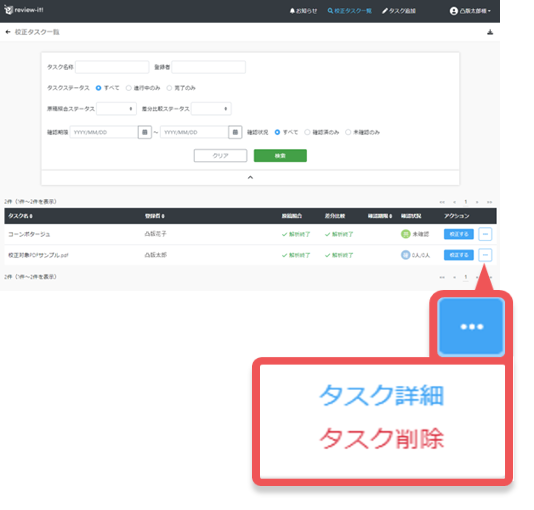This screenshot has width=534, height=510.
Task: Open more-actions button for コーンポタージュ row
Action: (x=485, y=234)
